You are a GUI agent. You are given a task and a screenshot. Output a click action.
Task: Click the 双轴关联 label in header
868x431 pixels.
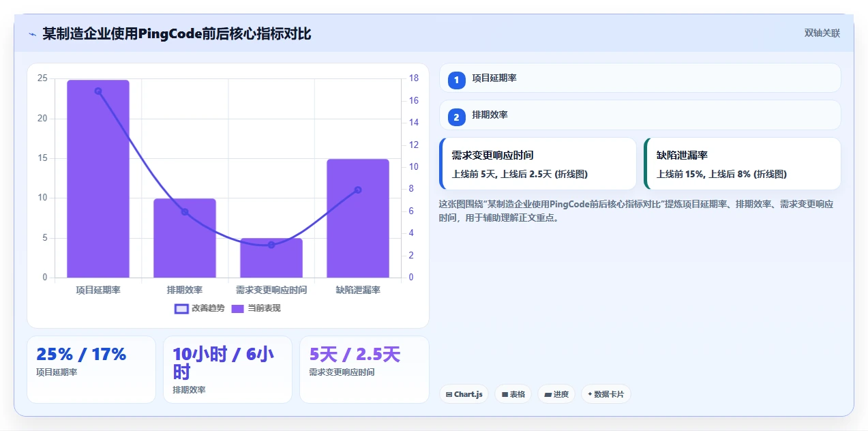click(822, 33)
